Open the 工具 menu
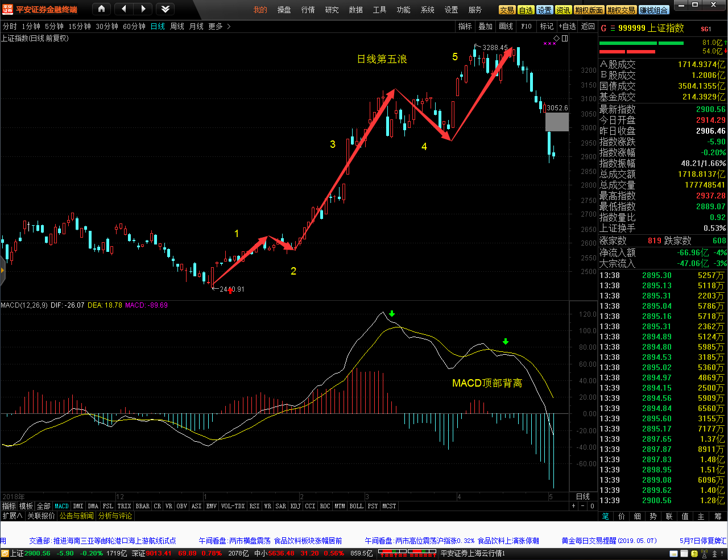This screenshot has width=728, height=560. click(379, 10)
